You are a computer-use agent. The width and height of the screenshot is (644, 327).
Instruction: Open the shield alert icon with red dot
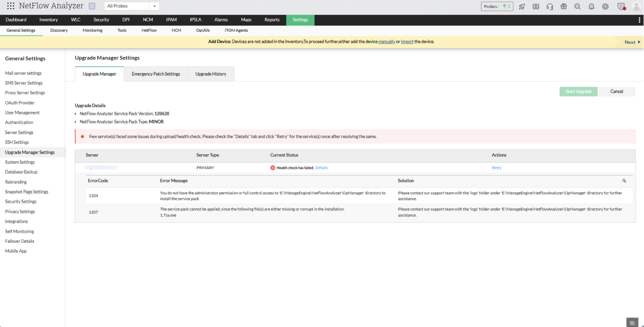coord(621,6)
